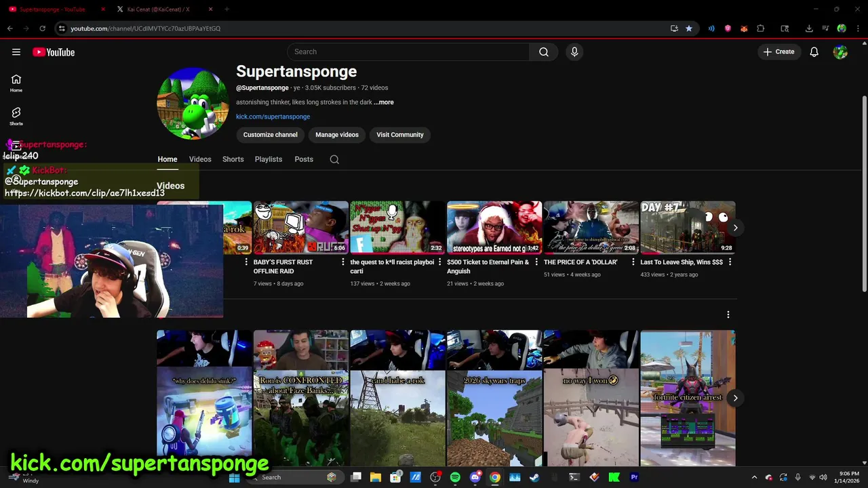868x488 pixels.
Task: Open the Chrome three-dot menu
Action: (x=857, y=28)
